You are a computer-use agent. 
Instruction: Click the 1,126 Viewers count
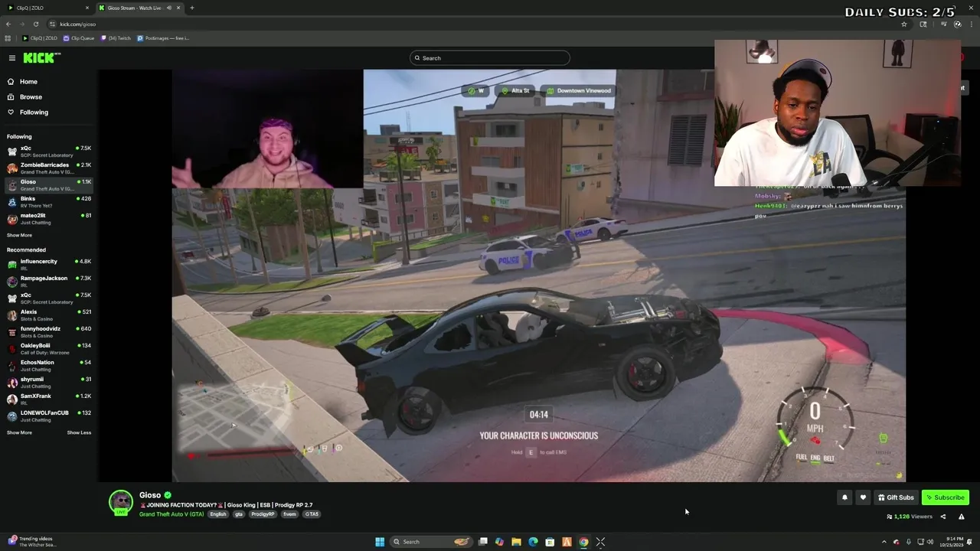pos(909,517)
